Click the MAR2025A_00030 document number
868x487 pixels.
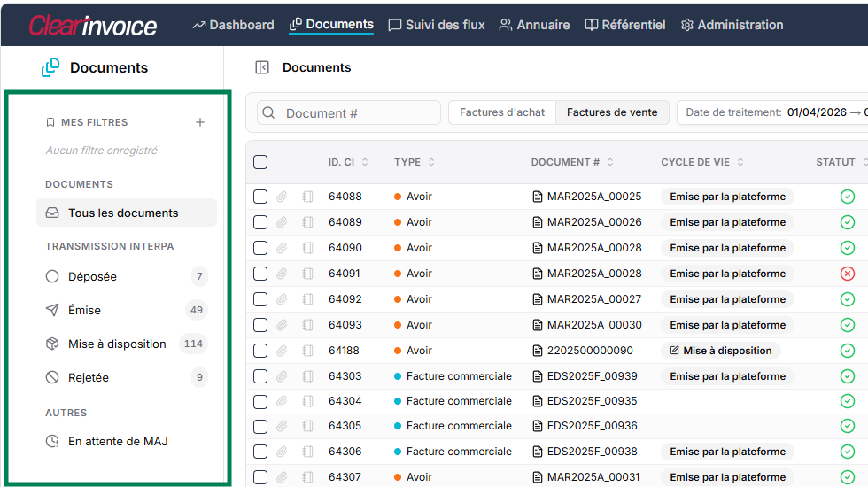pyautogui.click(x=594, y=325)
